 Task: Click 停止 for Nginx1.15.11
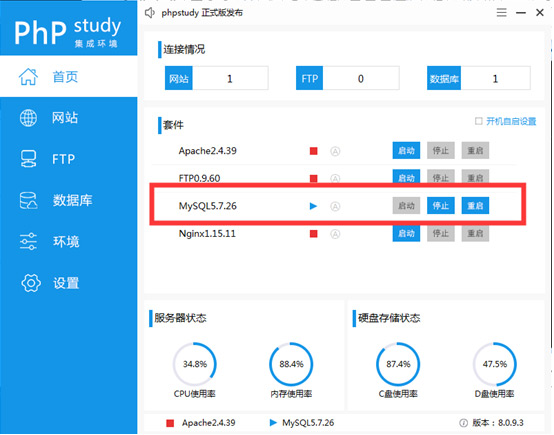click(441, 233)
